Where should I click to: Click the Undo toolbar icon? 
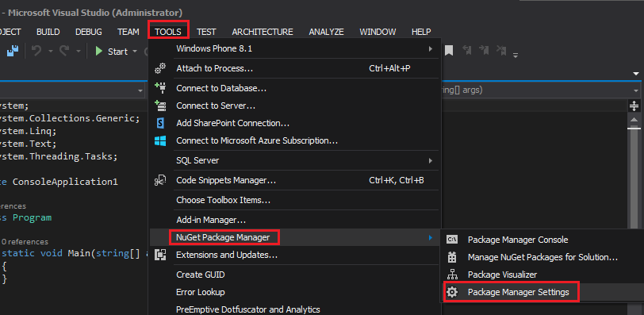coord(36,51)
